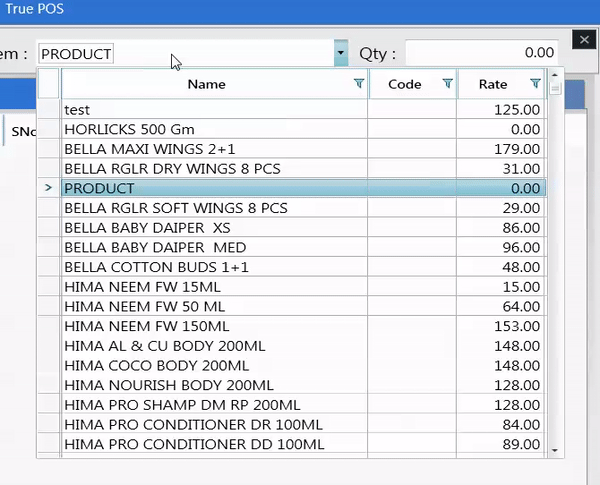Click the scroll down arrow of list
Screen dimensions: 600x485
click(555, 451)
